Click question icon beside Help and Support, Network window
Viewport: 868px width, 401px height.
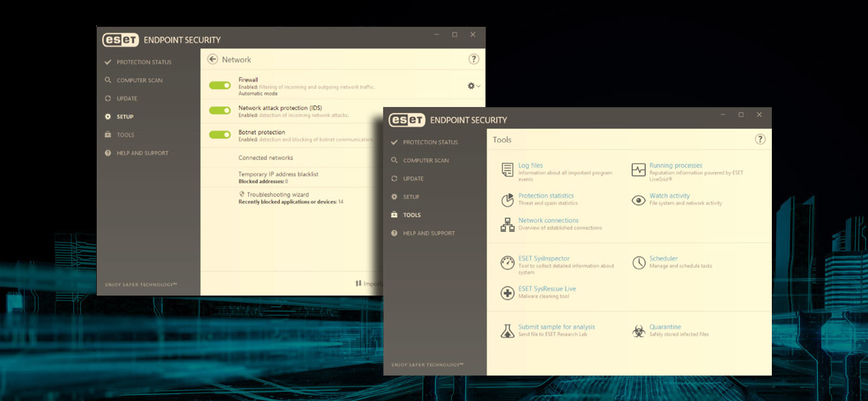click(x=108, y=153)
